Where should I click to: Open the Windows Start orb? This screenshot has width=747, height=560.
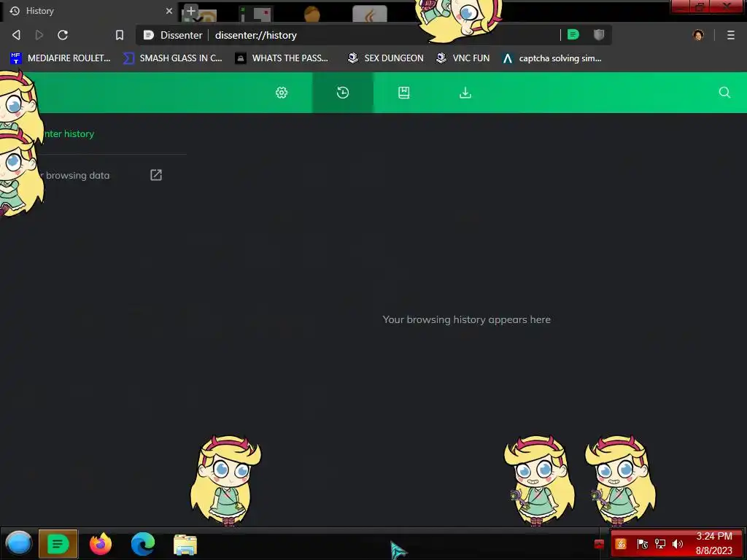coord(18,543)
